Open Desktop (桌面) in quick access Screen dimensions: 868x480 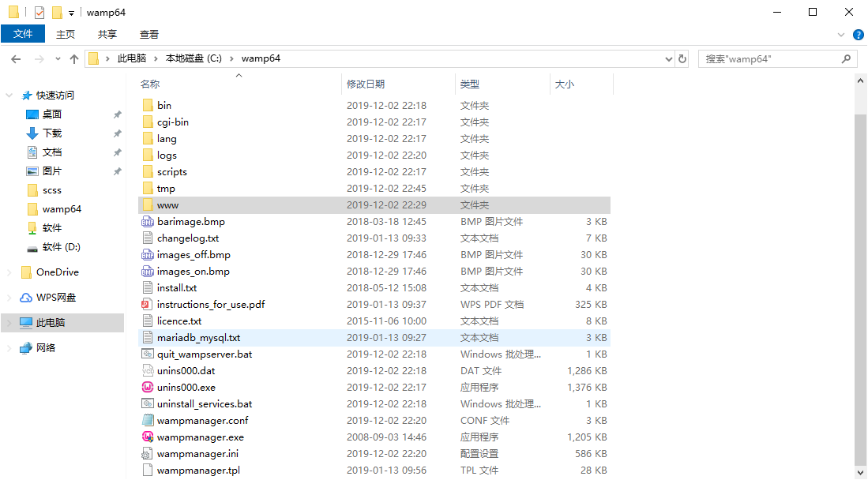[52, 114]
